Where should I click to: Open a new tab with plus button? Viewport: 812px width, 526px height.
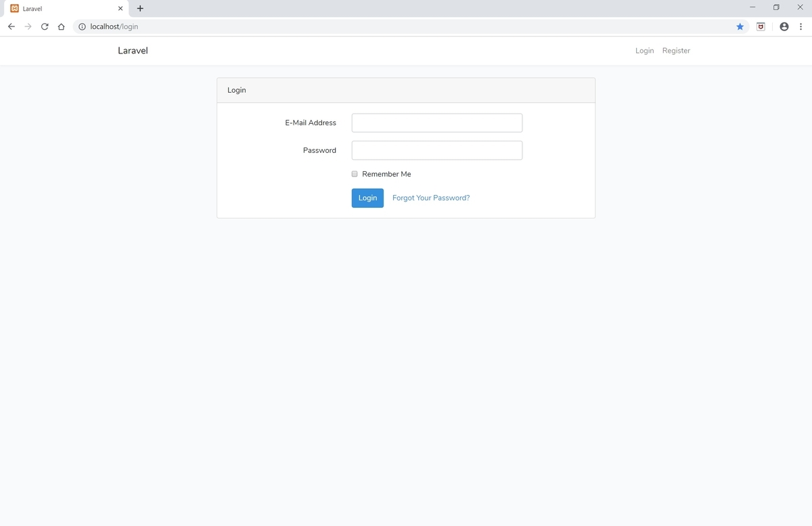140,8
